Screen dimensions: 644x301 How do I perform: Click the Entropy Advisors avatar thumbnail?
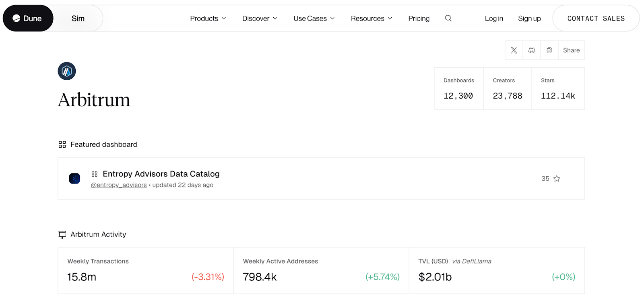click(x=74, y=178)
